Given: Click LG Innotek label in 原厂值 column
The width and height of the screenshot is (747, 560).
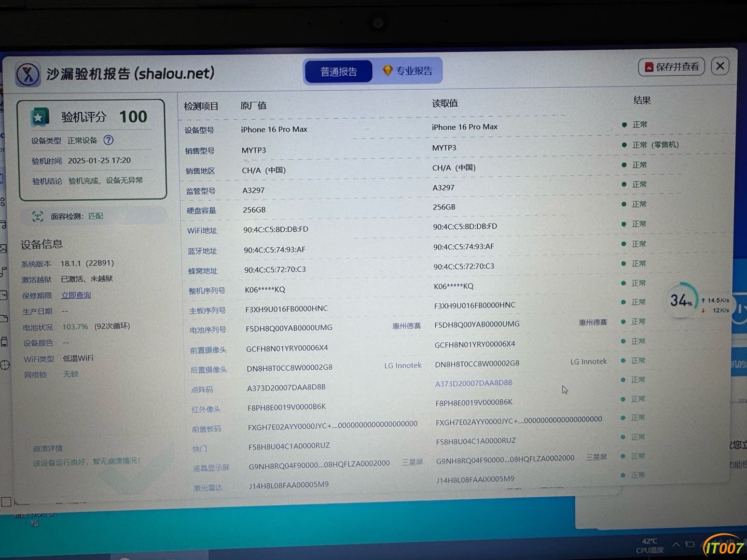Looking at the screenshot, I should click(403, 366).
